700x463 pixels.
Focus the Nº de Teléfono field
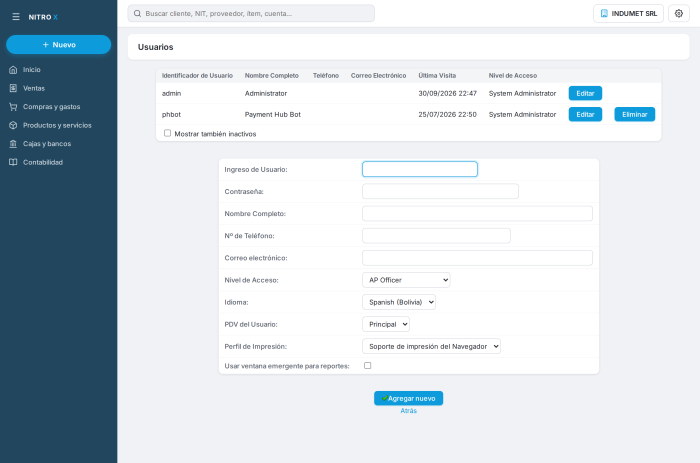(x=436, y=236)
